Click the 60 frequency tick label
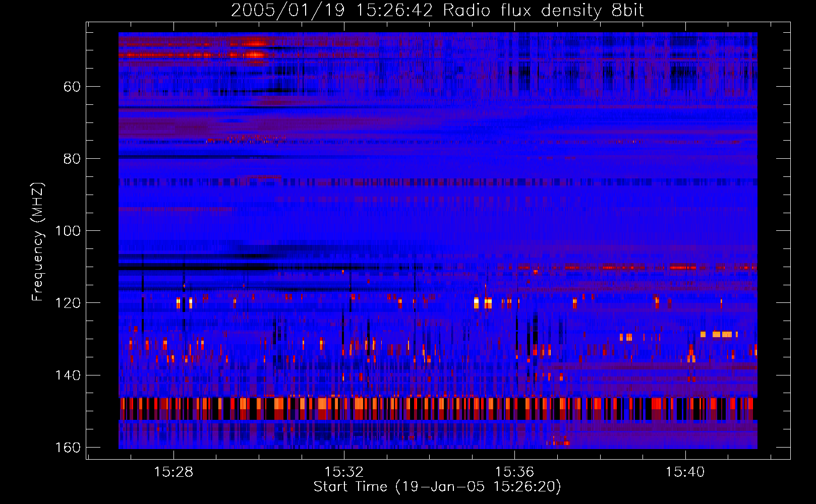816x504 pixels. click(72, 87)
